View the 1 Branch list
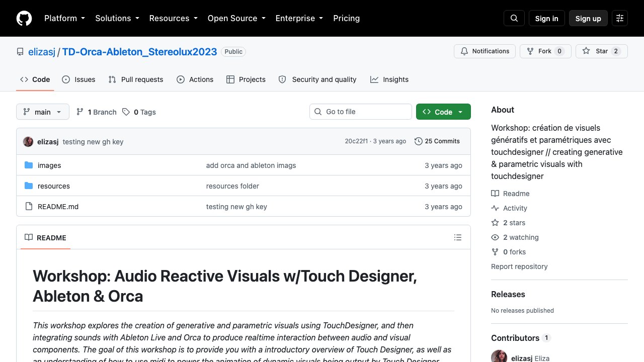The image size is (644, 362). (96, 112)
